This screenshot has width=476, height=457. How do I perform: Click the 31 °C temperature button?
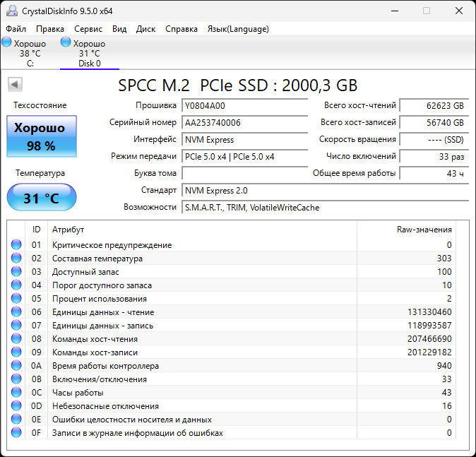[42, 198]
